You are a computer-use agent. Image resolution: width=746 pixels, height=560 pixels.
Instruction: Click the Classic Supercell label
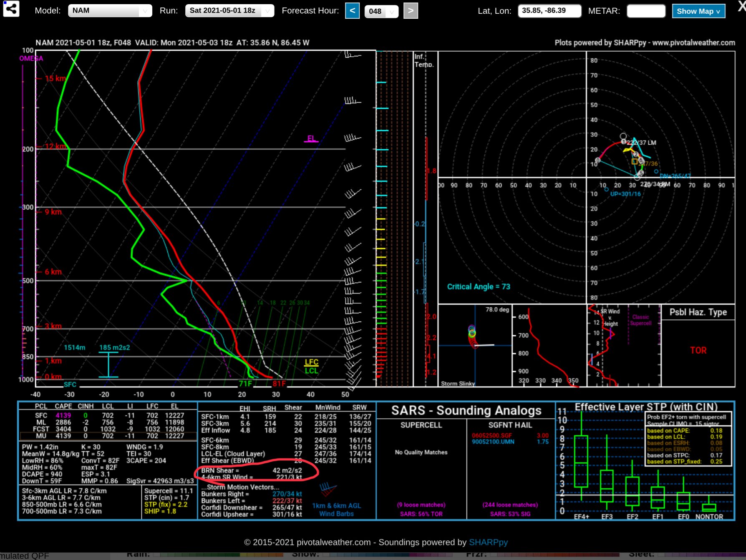point(640,320)
